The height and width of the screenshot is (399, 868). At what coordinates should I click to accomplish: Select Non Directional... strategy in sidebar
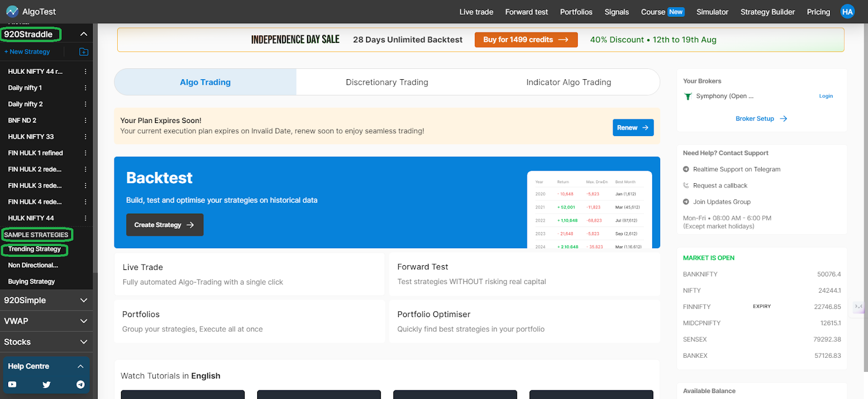33,265
